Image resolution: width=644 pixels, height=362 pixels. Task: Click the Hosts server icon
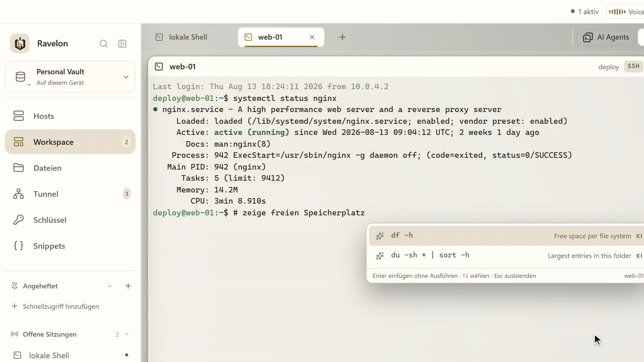(x=18, y=116)
